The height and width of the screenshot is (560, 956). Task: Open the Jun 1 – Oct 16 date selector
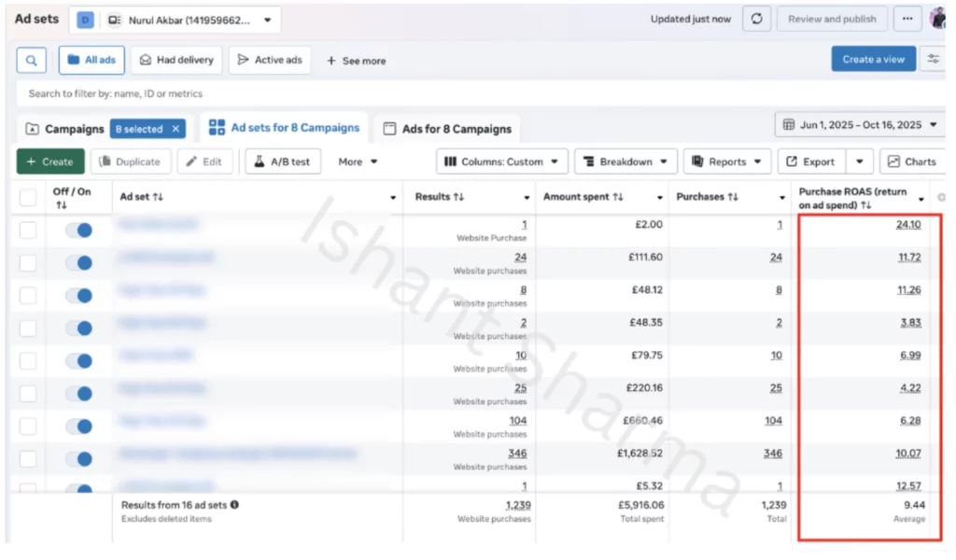[860, 124]
